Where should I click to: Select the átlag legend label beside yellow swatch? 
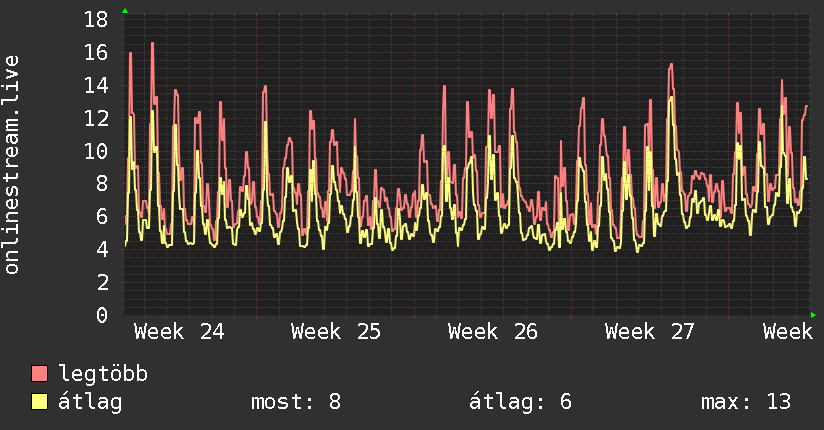point(90,402)
